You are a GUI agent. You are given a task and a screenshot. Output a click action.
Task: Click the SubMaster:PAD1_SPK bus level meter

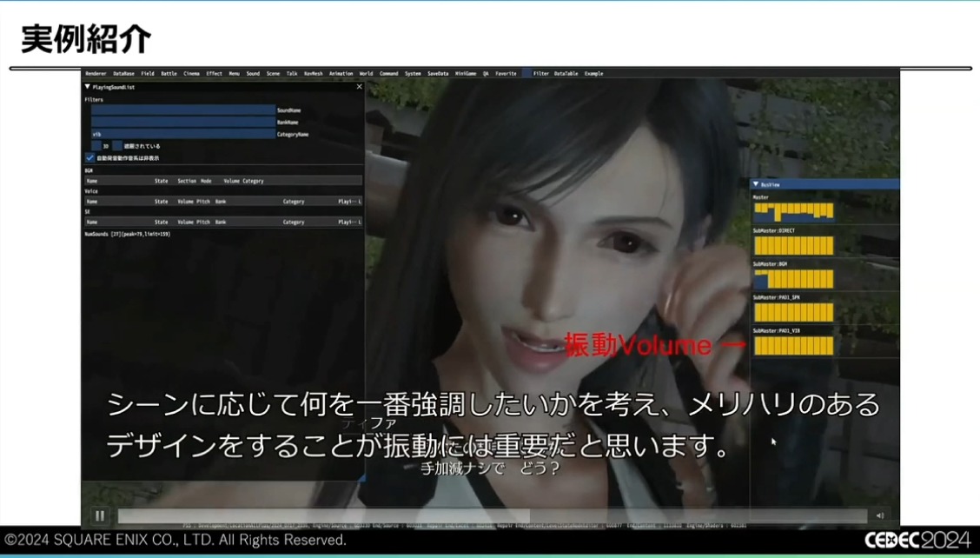[794, 313]
